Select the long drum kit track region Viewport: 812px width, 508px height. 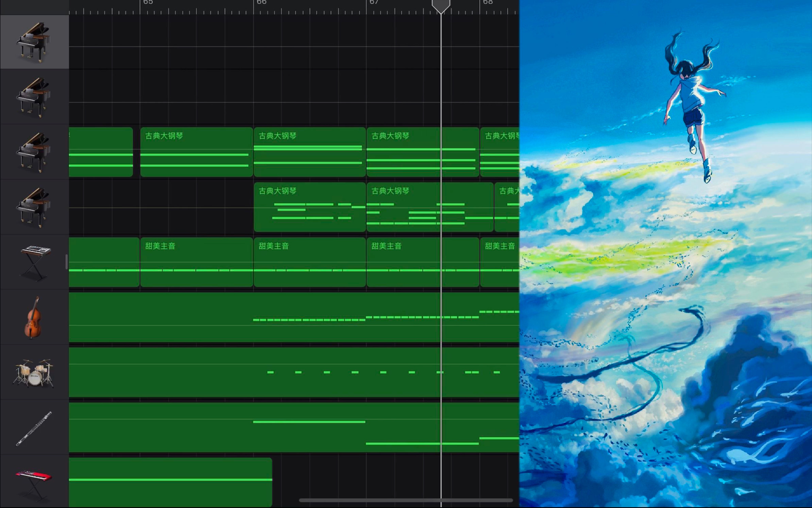(294, 372)
